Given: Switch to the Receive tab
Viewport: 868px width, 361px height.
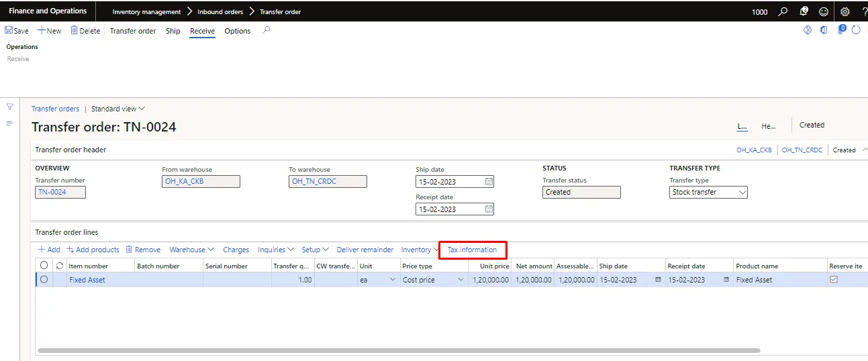Looking at the screenshot, I should click(x=202, y=31).
